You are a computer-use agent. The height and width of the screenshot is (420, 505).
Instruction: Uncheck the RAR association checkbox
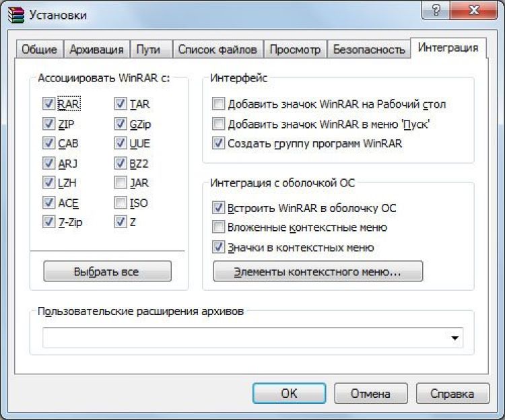pyautogui.click(x=48, y=104)
